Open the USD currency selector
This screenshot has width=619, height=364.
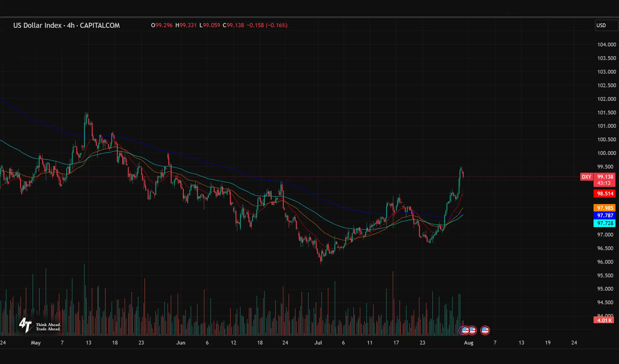[606, 25]
